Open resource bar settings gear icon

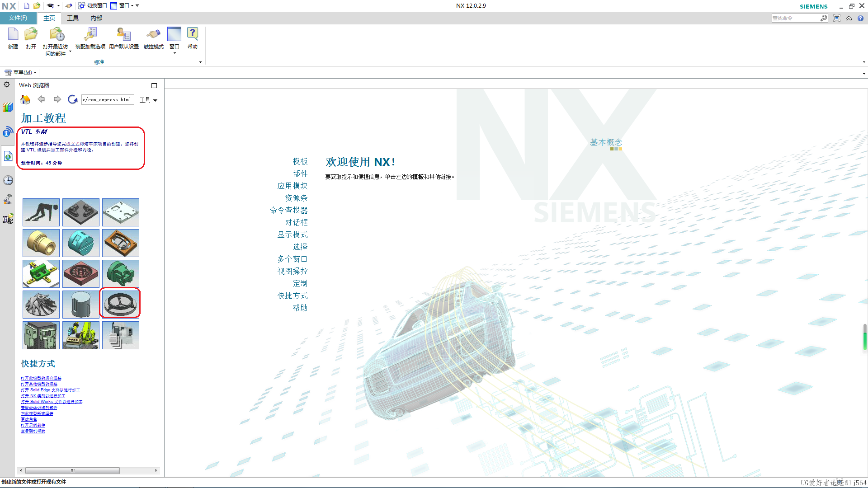(7, 84)
